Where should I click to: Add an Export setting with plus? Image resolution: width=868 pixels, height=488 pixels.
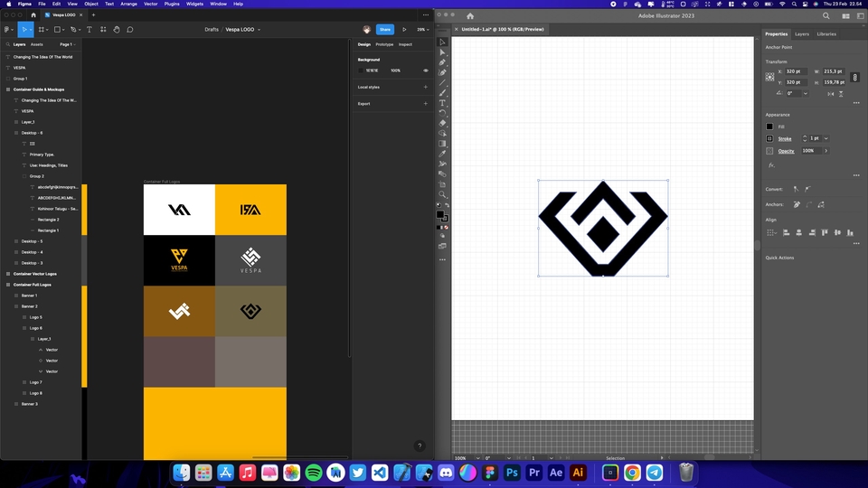(426, 103)
